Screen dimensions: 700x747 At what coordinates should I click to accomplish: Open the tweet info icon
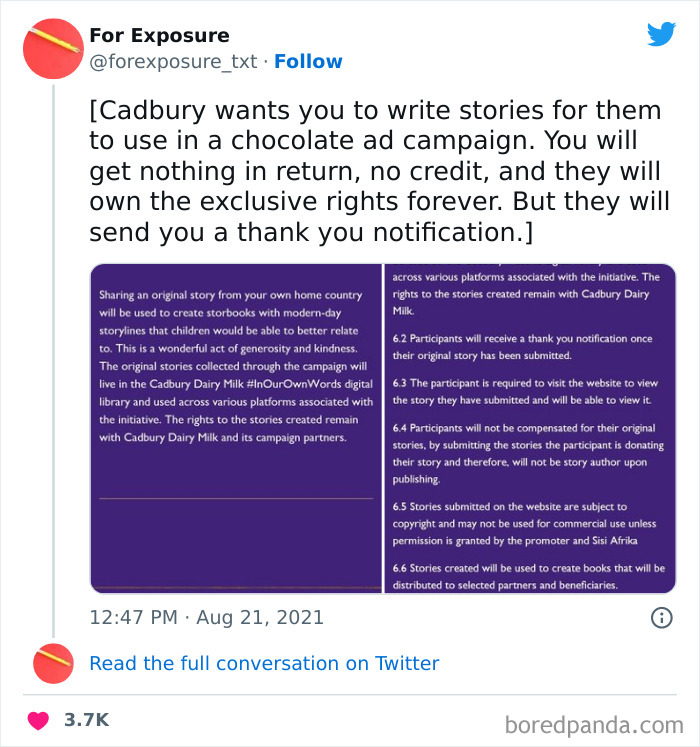pos(661,618)
